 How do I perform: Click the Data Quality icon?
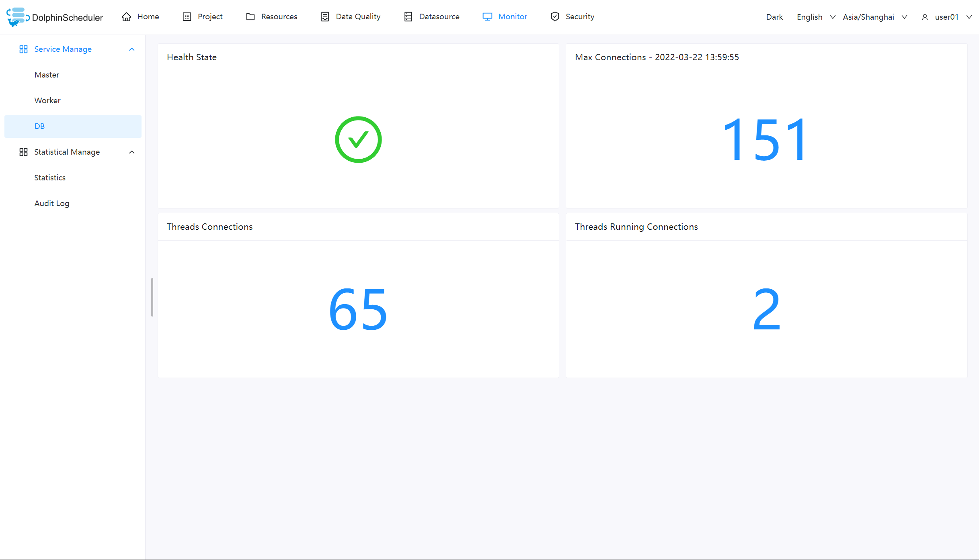325,16
